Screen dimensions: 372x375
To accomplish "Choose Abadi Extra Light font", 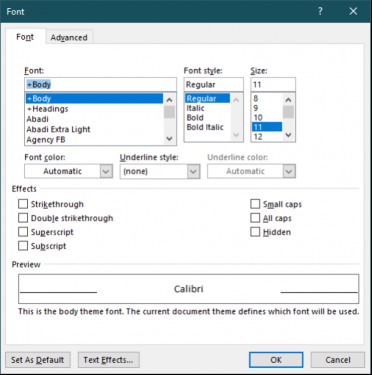I will pyautogui.click(x=94, y=129).
